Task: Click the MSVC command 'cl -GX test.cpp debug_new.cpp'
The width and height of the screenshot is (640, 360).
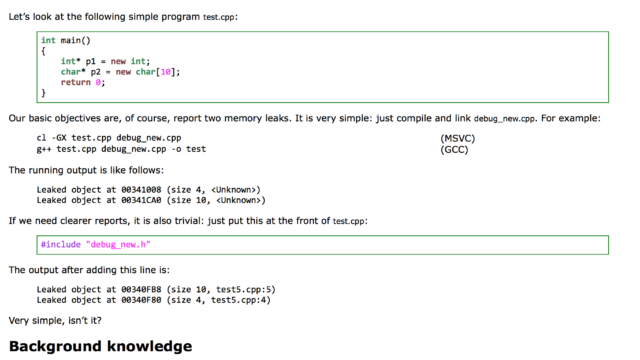Action: tap(109, 138)
